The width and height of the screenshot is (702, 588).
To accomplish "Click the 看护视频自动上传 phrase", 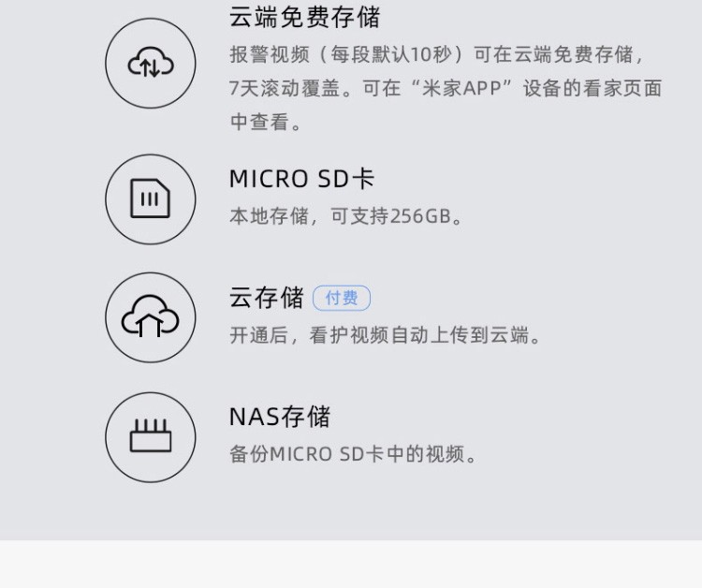I will 387,335.
